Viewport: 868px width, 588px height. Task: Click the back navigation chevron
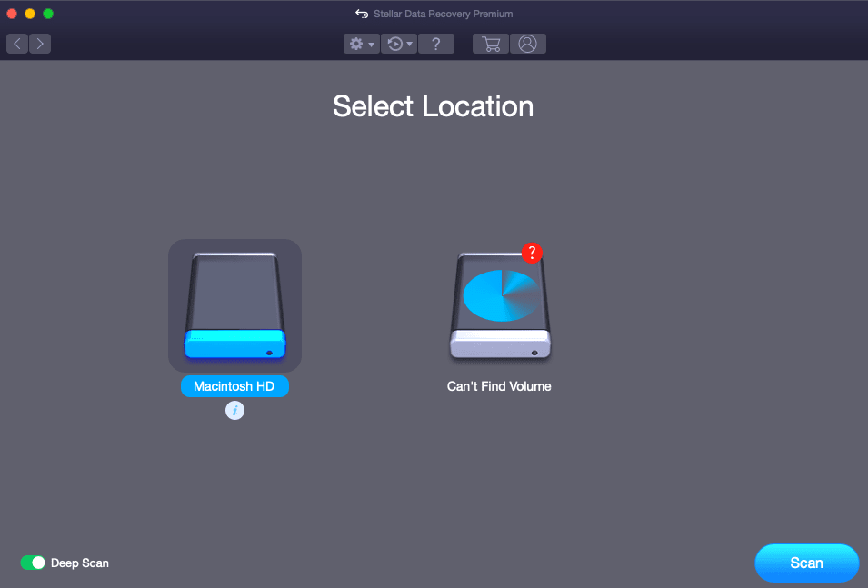[16, 43]
